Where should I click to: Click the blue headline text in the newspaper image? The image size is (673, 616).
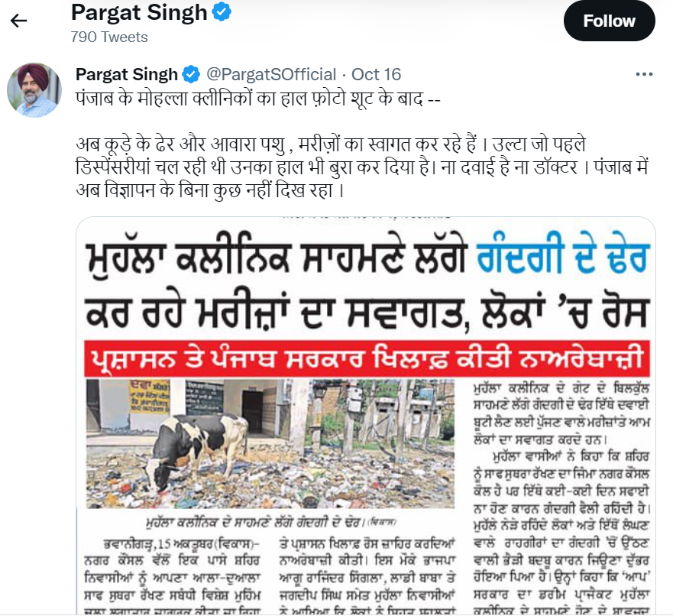click(563, 258)
